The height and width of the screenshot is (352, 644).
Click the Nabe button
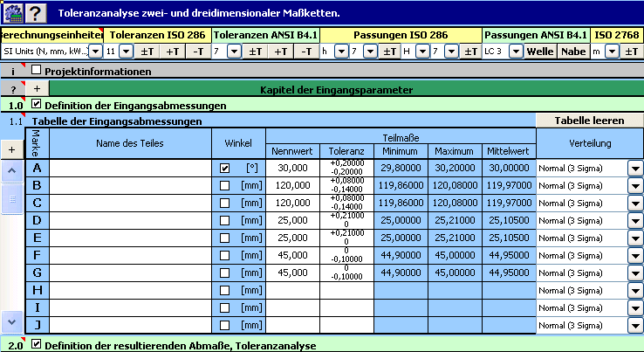tap(573, 52)
